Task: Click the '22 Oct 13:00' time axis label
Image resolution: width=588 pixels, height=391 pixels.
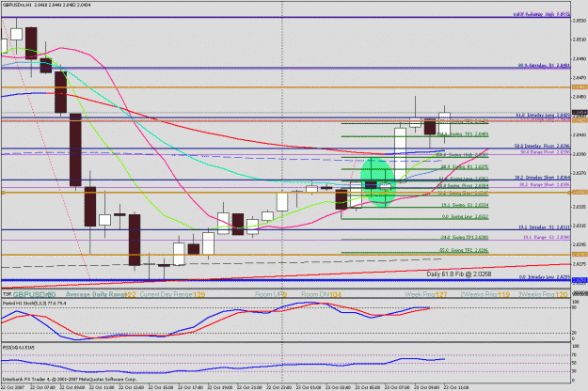Action: (x=132, y=387)
